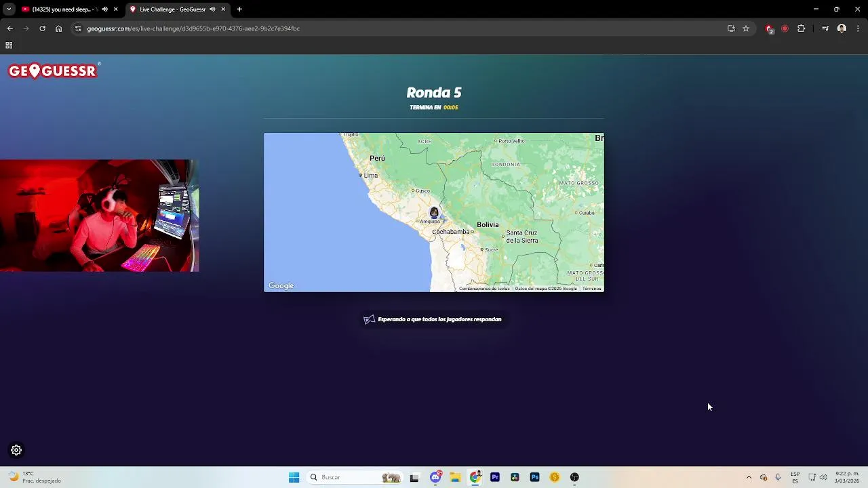Screen dimensions: 868x488
Task: Click Cochabamba label on the map
Action: pos(451,232)
